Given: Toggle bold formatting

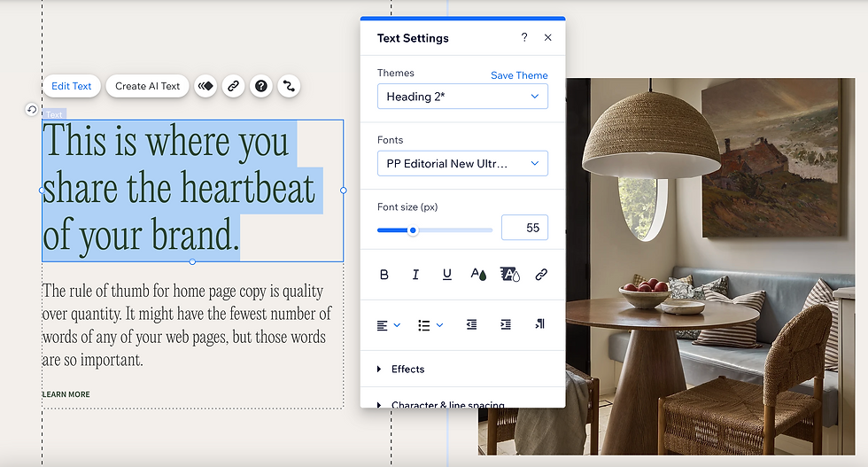Looking at the screenshot, I should [384, 274].
